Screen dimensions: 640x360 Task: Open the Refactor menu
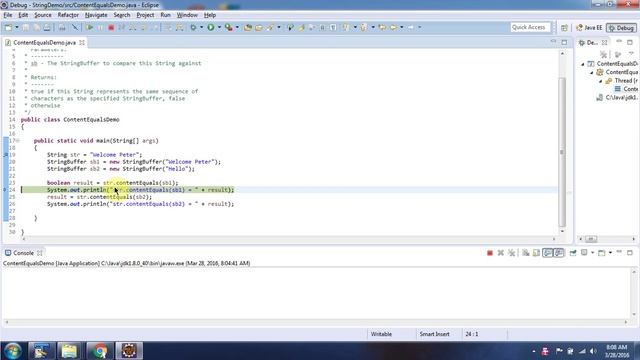coord(68,15)
